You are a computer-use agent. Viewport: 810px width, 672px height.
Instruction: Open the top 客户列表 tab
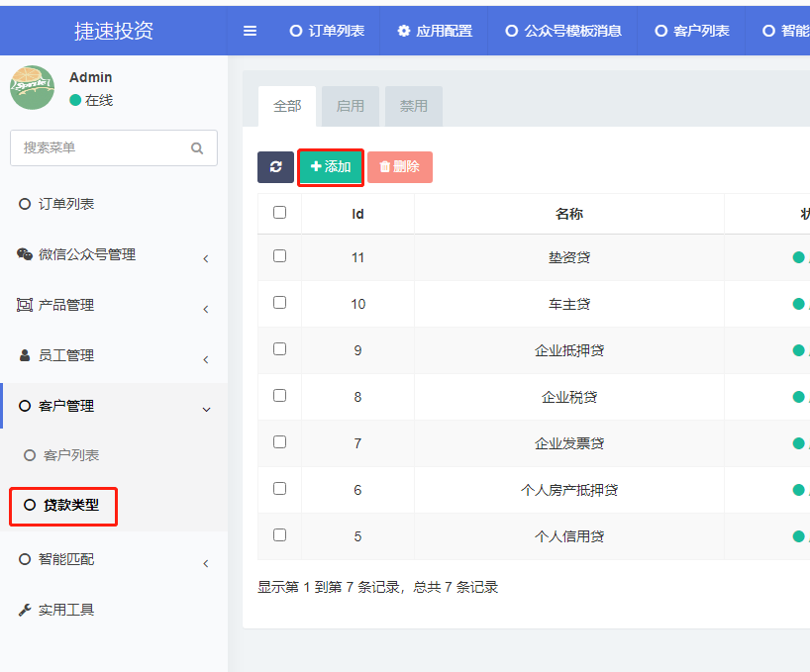[x=692, y=31]
